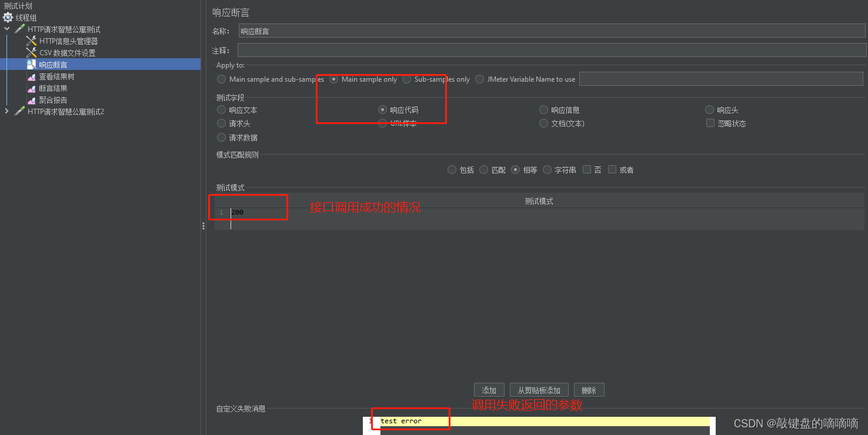This screenshot has height=435, width=868.
Task: Select HTTP请求智慧公寓测试2 in the tree
Action: pyautogui.click(x=66, y=112)
